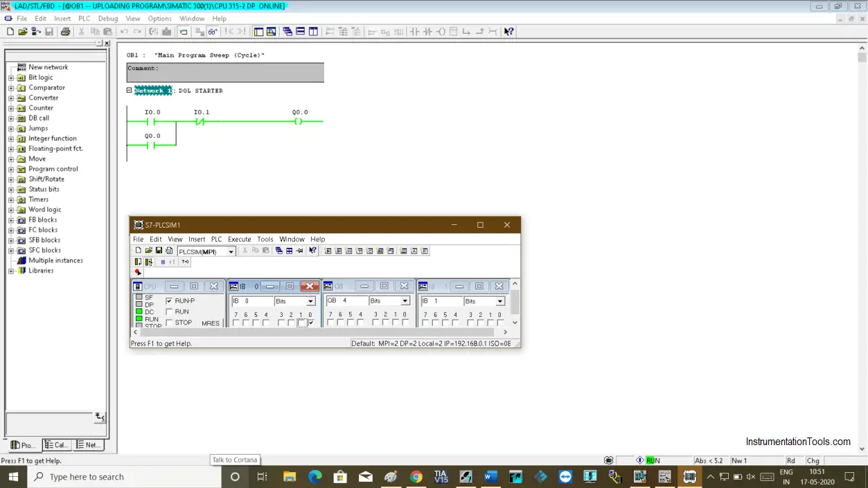Click the PLCSIM cascade windows icon

click(x=279, y=251)
